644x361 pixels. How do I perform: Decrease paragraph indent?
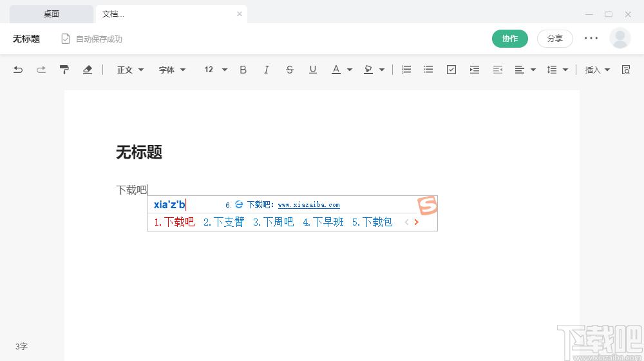coord(497,70)
